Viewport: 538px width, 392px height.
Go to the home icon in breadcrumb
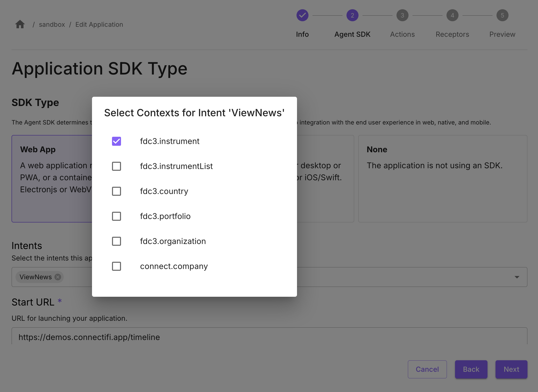point(20,24)
